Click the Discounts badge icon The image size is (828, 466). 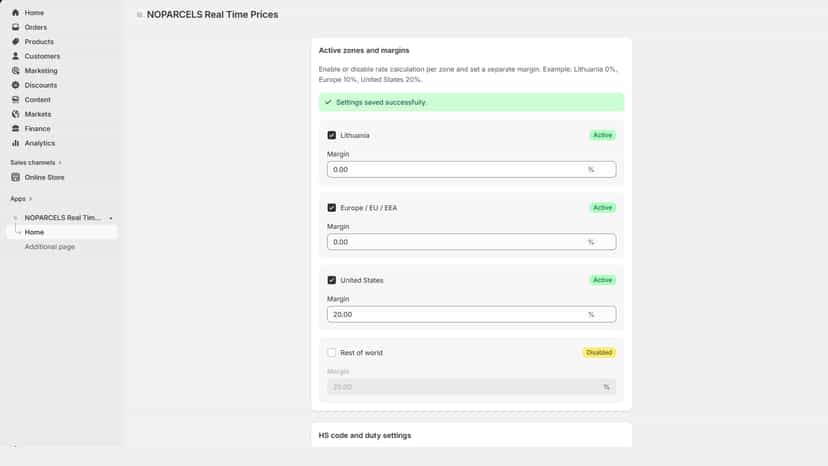pyautogui.click(x=15, y=85)
